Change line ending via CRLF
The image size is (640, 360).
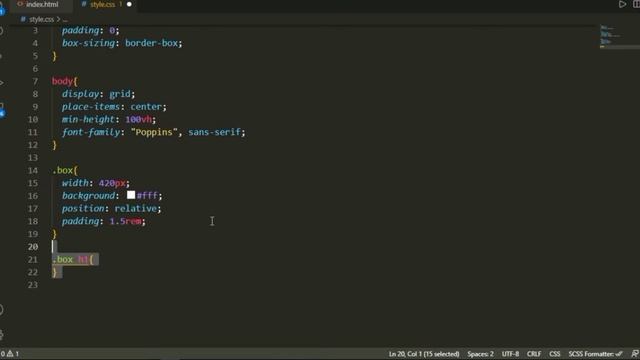(533, 354)
